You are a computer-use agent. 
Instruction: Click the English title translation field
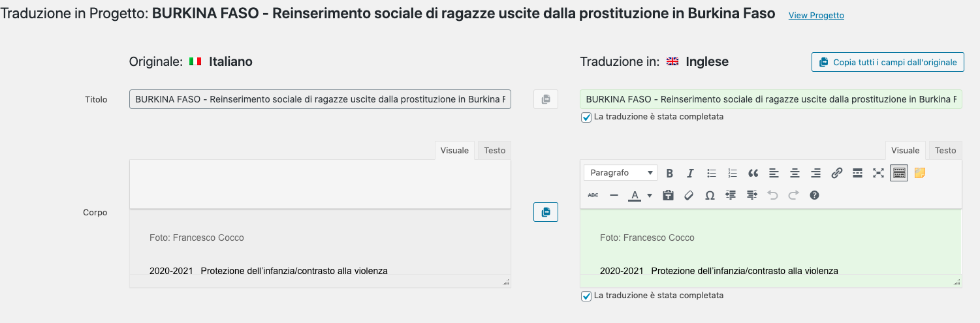pyautogui.click(x=770, y=99)
